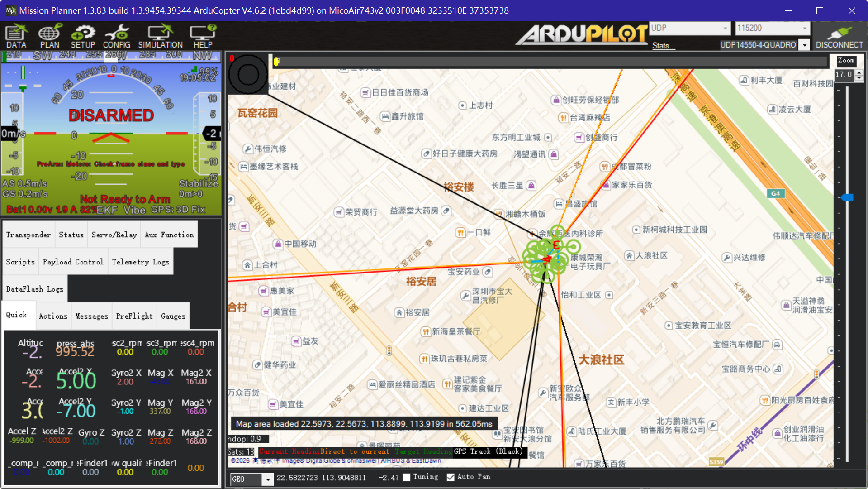Click the Mission Planner title bar icon
The height and width of the screenshot is (489, 868).
click(x=10, y=10)
